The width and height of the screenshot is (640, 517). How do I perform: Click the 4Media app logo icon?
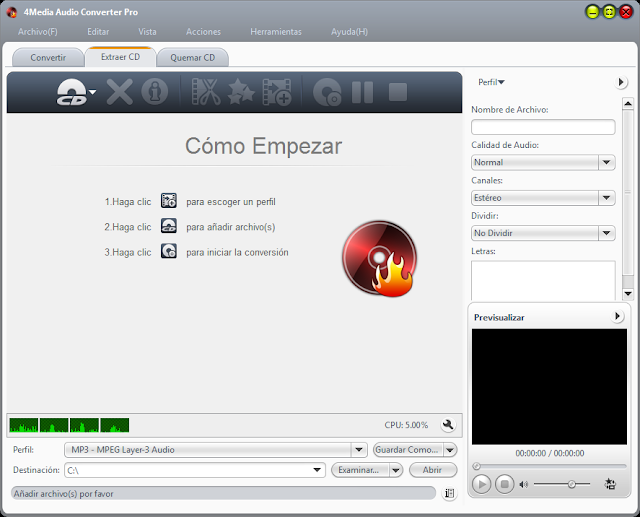pos(11,12)
